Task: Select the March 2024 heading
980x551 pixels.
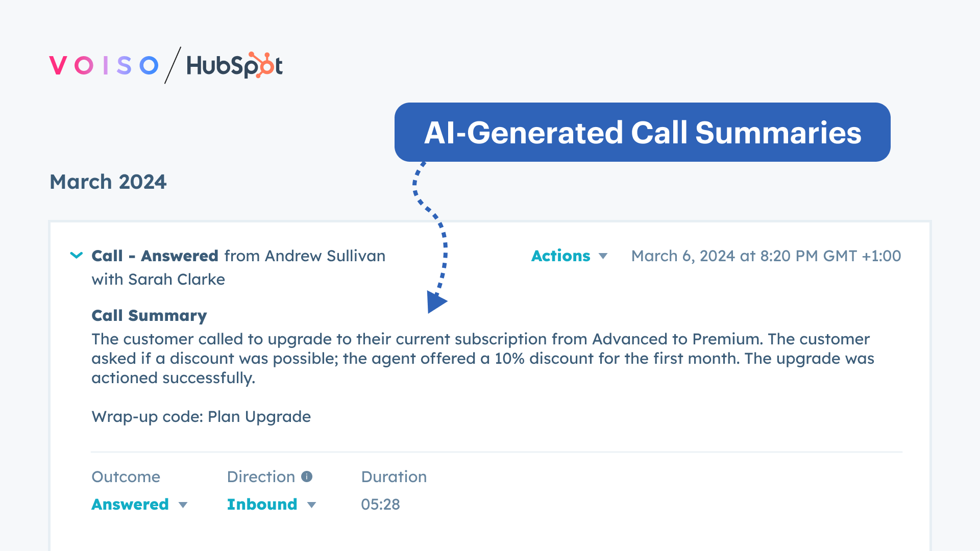Action: click(108, 182)
